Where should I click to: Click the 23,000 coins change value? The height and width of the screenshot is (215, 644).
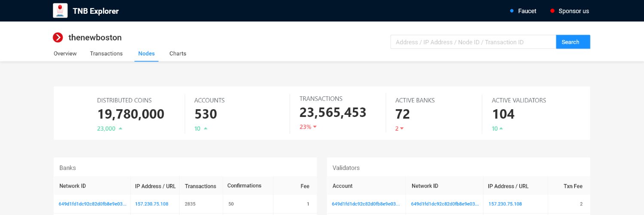pyautogui.click(x=106, y=128)
